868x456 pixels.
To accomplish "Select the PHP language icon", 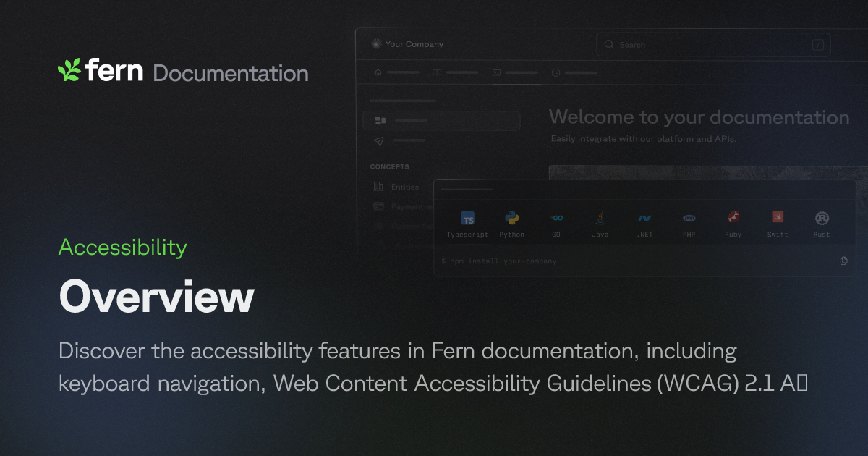I will click(689, 218).
